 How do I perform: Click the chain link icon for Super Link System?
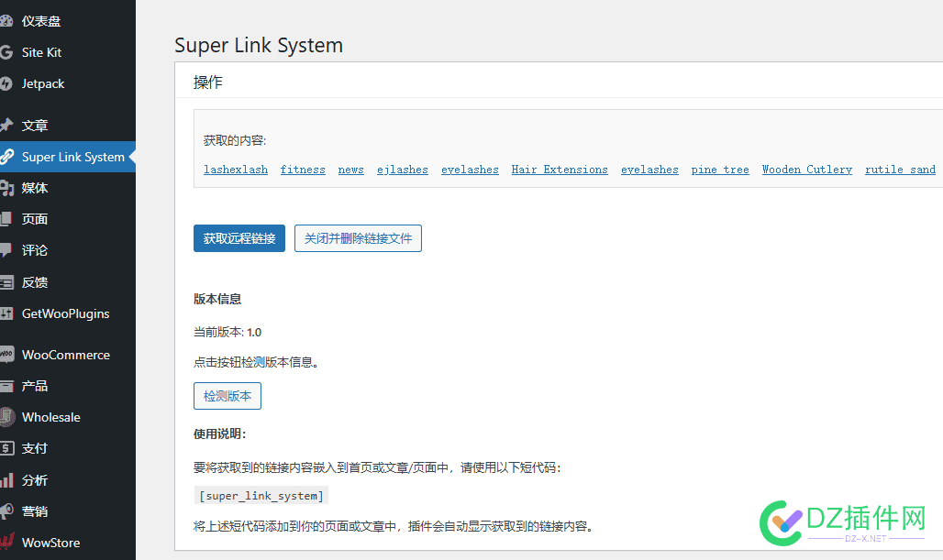coord(6,157)
